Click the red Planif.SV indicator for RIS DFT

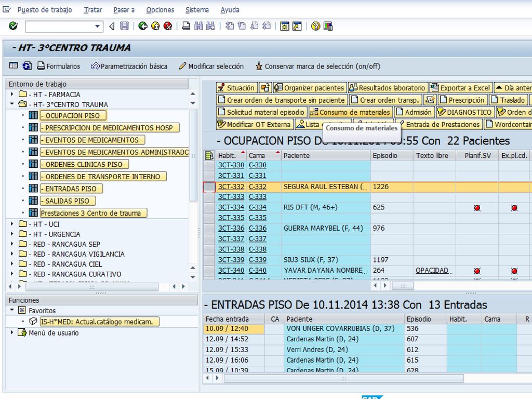(477, 208)
